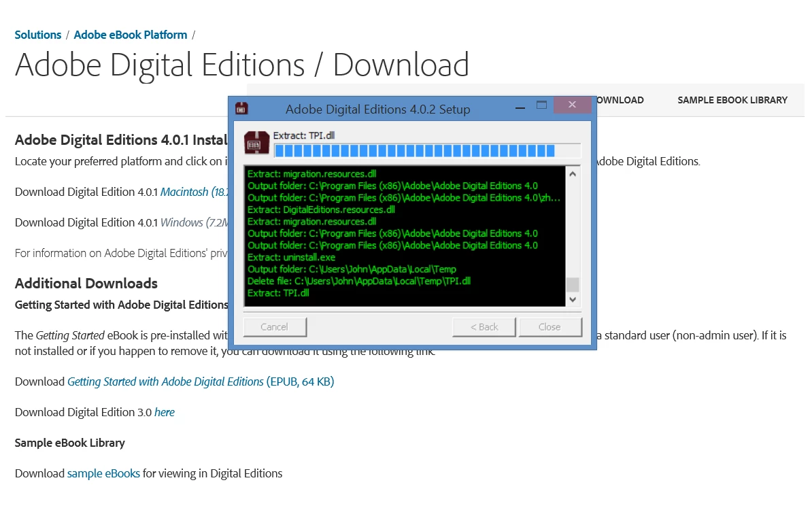
Task: Open the Adobe eBook Platform breadcrumb
Action: pyautogui.click(x=131, y=35)
